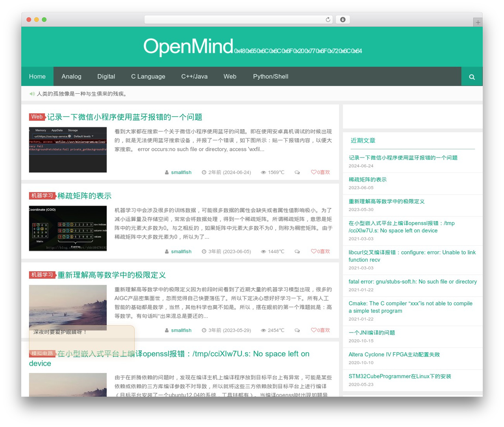Click the views count 1569°C
The height and width of the screenshot is (427, 504).
pyautogui.click(x=272, y=173)
